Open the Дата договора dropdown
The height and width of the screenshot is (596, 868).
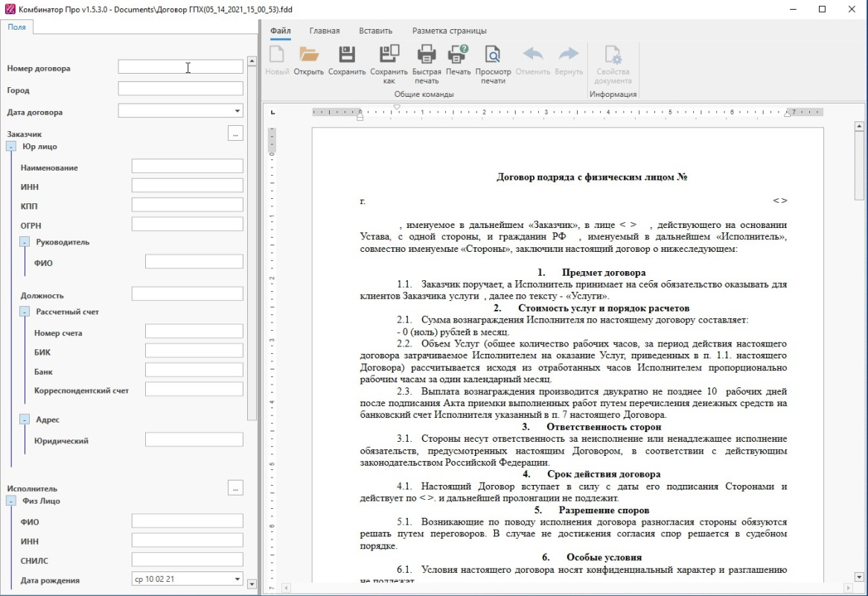tap(237, 111)
